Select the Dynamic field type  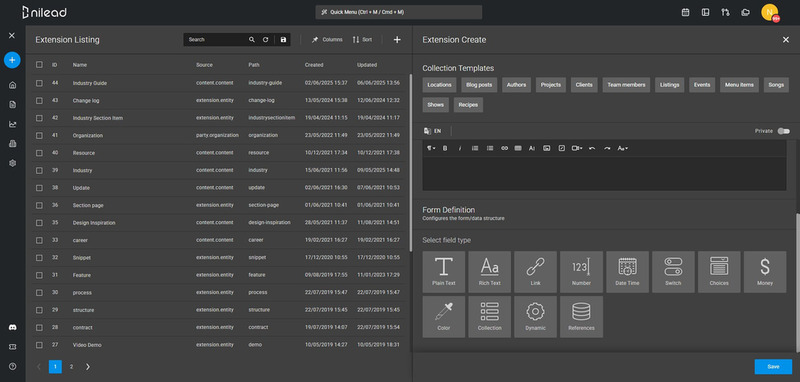point(536,317)
